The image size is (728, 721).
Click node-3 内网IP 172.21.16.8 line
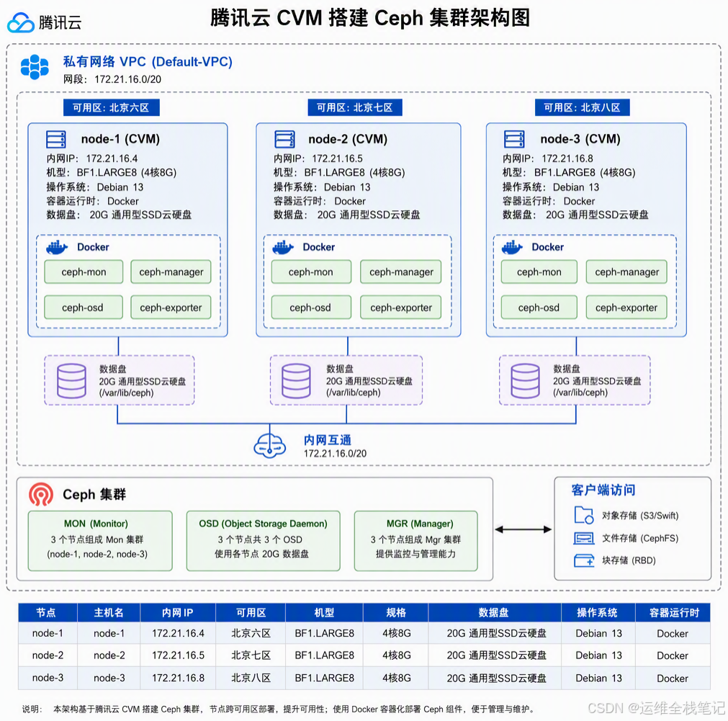[548, 158]
